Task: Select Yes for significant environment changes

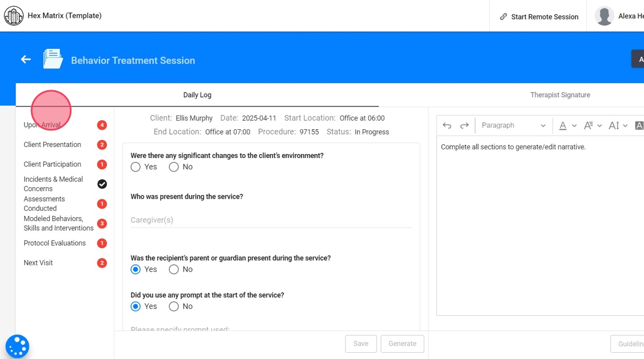Action: (x=136, y=167)
